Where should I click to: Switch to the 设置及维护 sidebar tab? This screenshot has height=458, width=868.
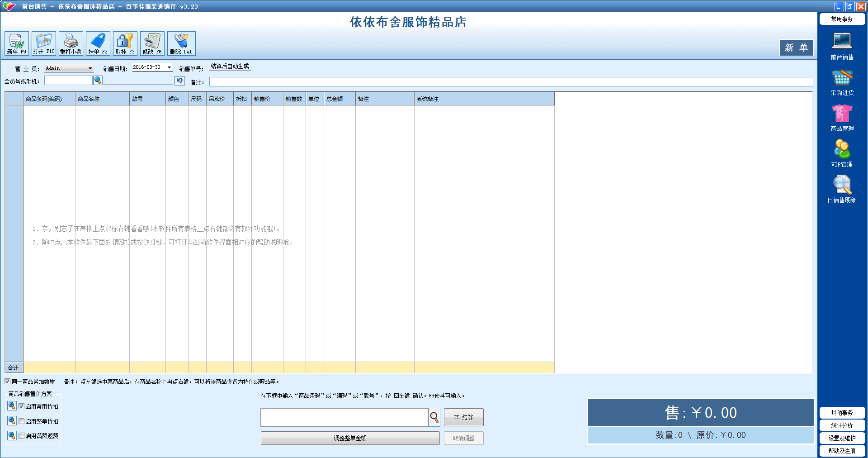(x=842, y=438)
